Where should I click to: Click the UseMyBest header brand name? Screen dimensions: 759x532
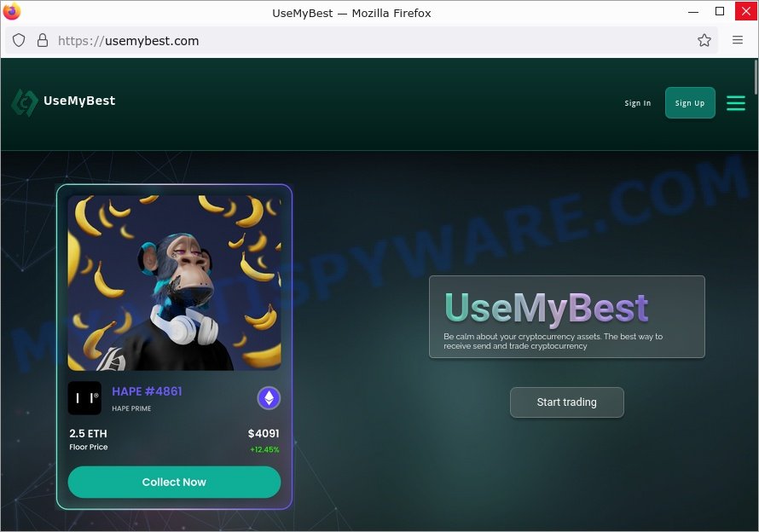[x=79, y=101]
